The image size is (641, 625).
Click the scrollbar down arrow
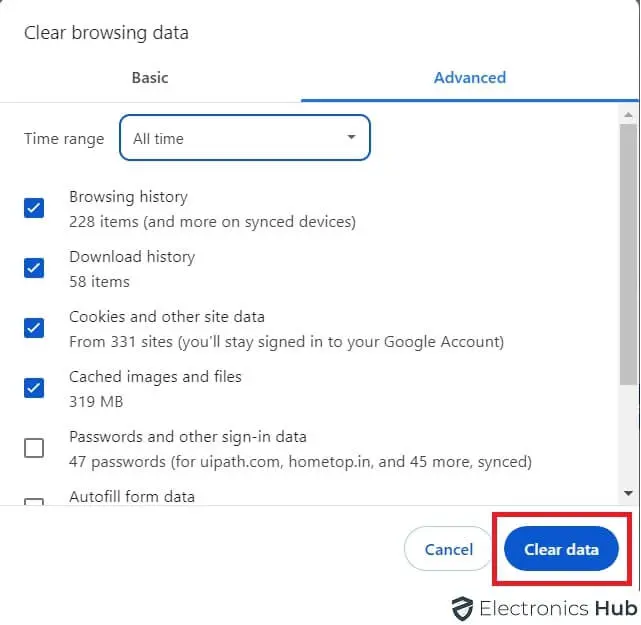(628, 493)
